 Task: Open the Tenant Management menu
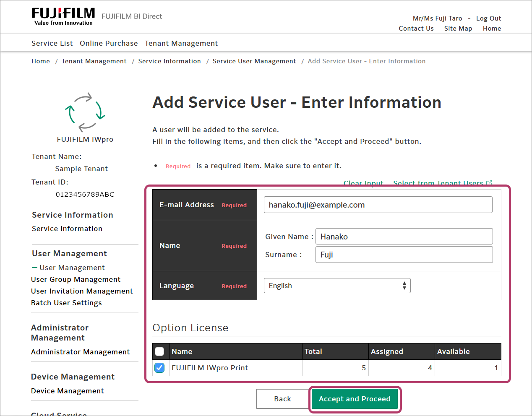(181, 43)
